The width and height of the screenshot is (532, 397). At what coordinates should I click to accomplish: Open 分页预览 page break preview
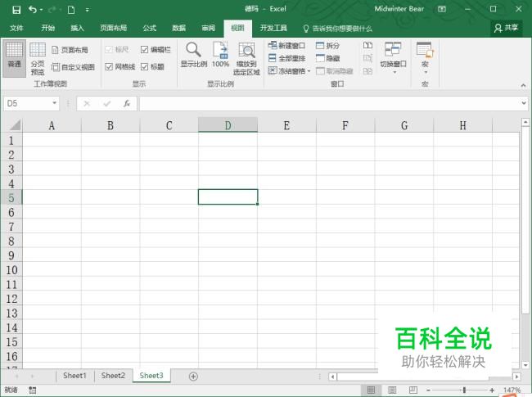[38, 59]
